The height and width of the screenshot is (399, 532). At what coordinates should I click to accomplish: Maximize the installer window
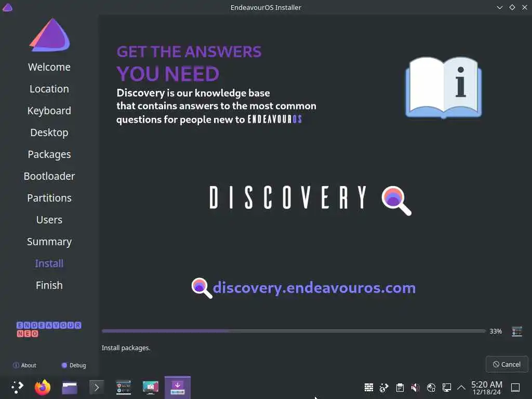point(512,7)
